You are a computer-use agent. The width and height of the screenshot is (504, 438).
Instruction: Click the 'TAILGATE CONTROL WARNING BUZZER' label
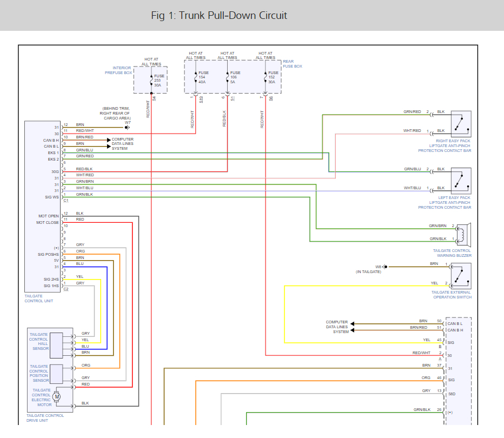click(x=452, y=253)
